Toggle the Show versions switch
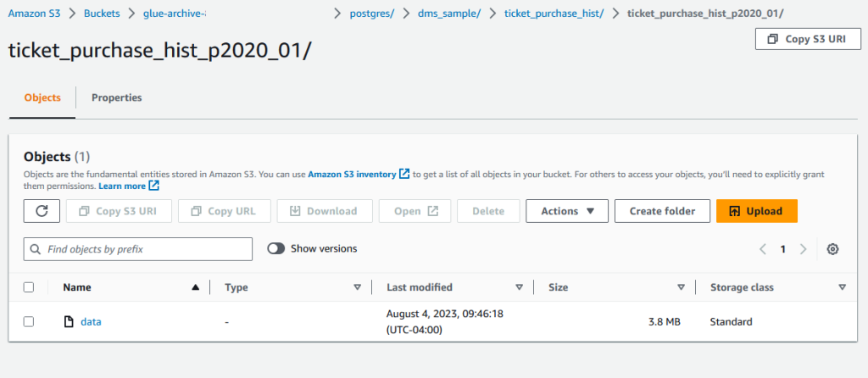Screen dimensions: 868x378 pos(275,248)
